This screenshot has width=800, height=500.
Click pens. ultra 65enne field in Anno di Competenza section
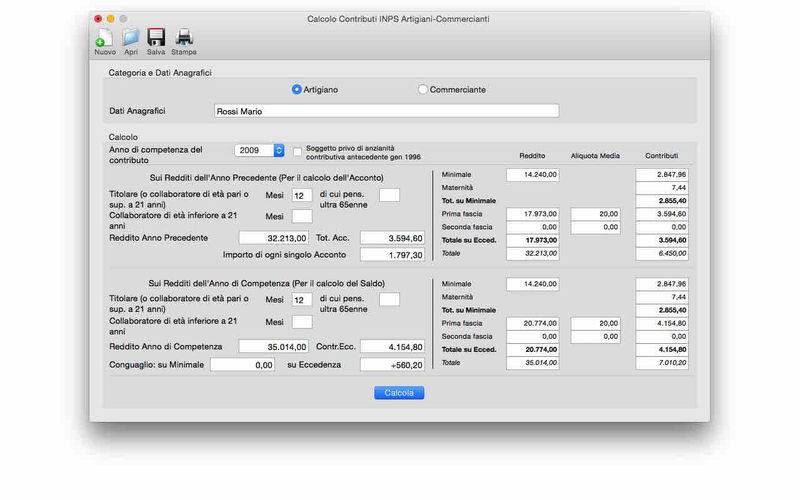click(x=389, y=299)
